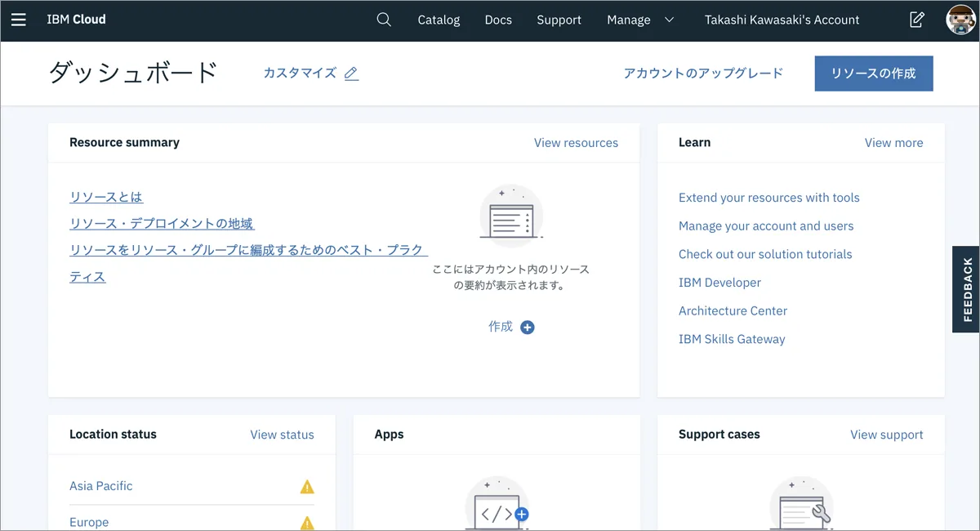Select the Europe location
This screenshot has width=980, height=531.
[89, 523]
